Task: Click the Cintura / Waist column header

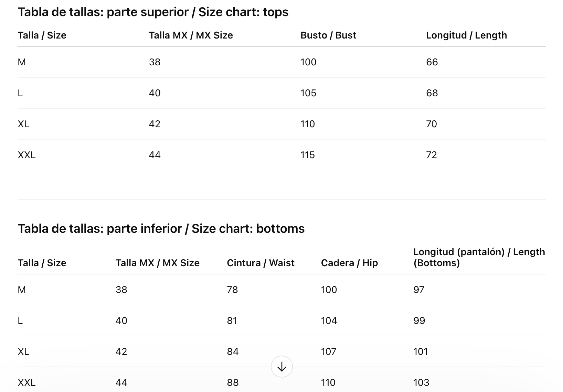Action: (261, 263)
